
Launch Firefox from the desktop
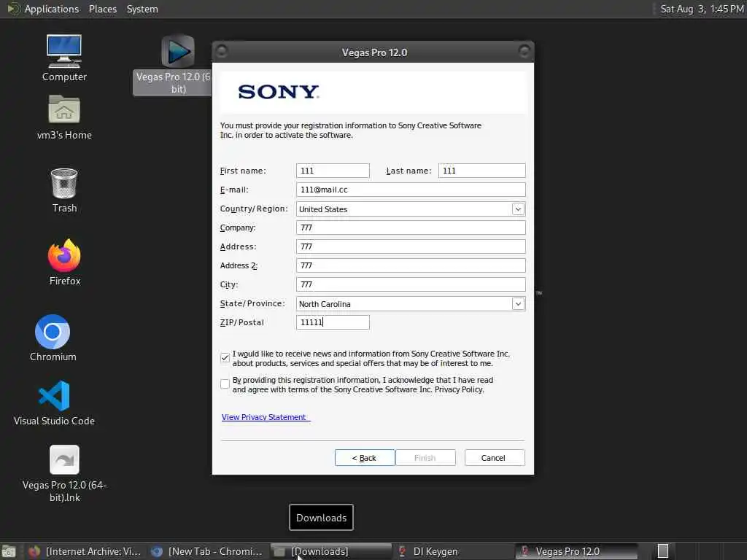64,262
